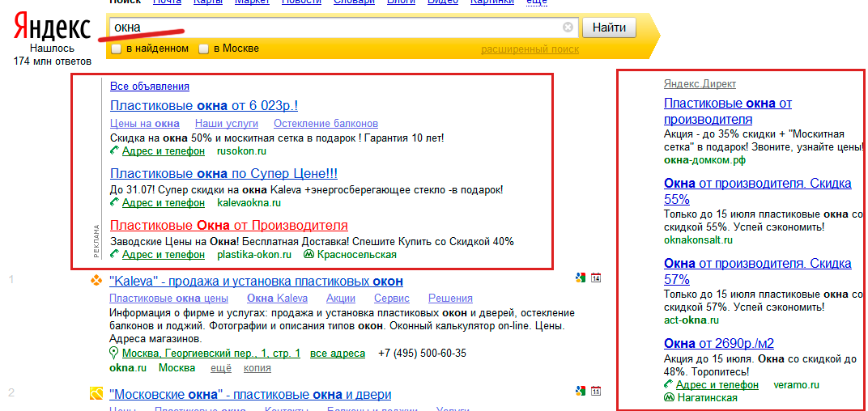Click 'Москва' region text next to okna.ru

pyautogui.click(x=177, y=368)
